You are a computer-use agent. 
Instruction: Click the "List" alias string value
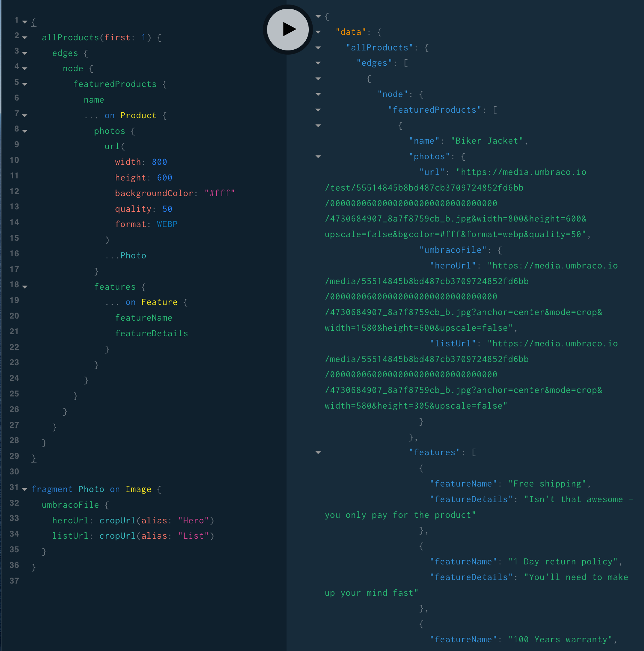click(193, 536)
